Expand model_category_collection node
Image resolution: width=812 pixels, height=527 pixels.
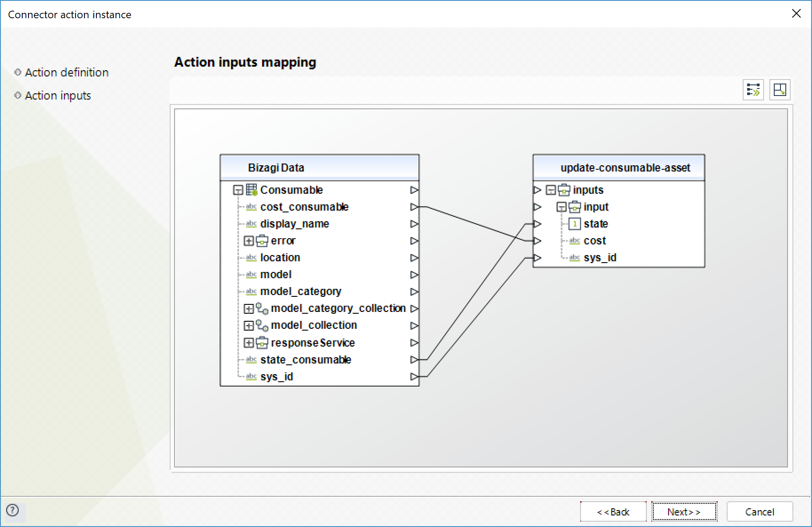click(x=249, y=308)
